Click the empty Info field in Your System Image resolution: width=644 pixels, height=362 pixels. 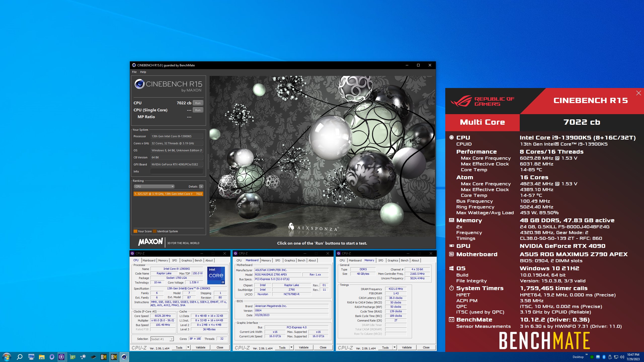click(x=177, y=171)
